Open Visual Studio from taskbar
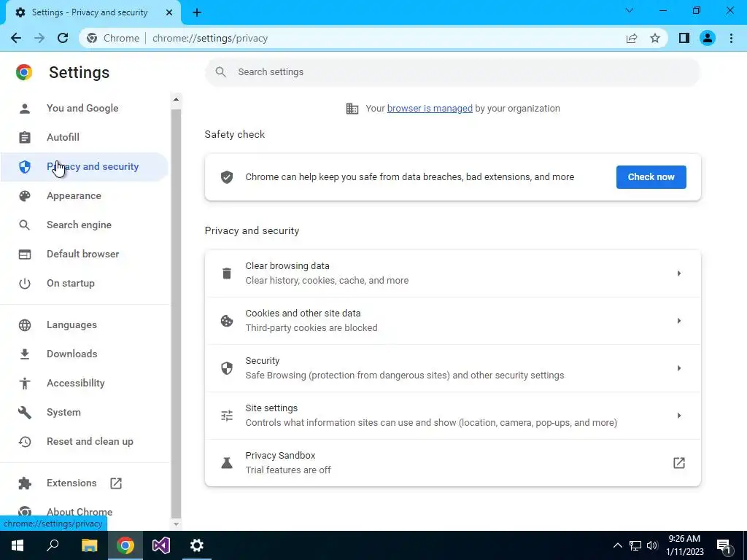747x560 pixels. coord(161,545)
